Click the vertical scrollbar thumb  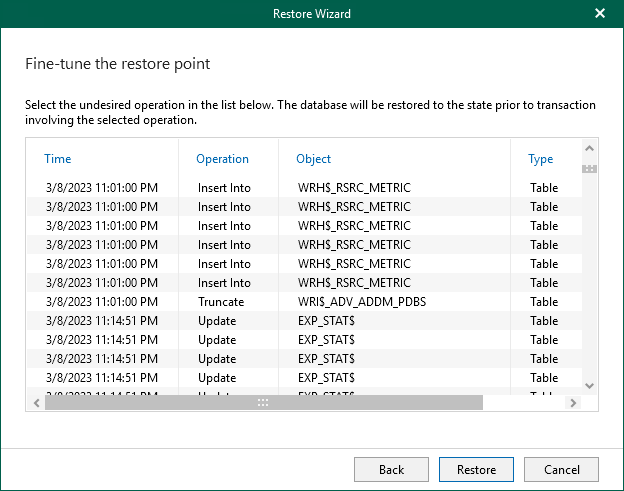(589, 168)
